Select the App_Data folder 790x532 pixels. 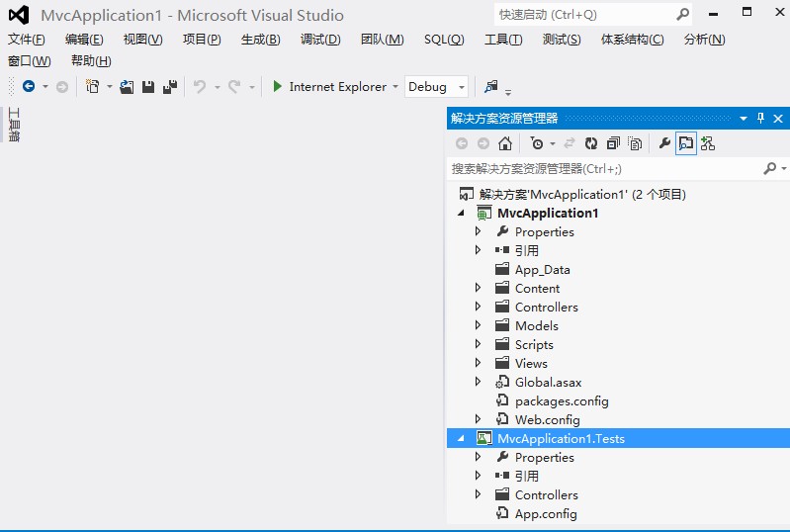point(543,270)
